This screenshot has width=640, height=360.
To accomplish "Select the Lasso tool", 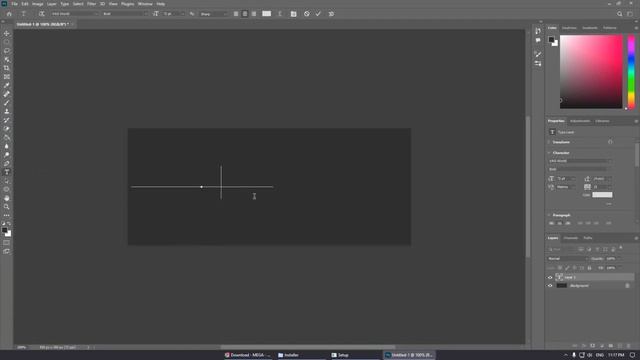I will tap(7, 51).
